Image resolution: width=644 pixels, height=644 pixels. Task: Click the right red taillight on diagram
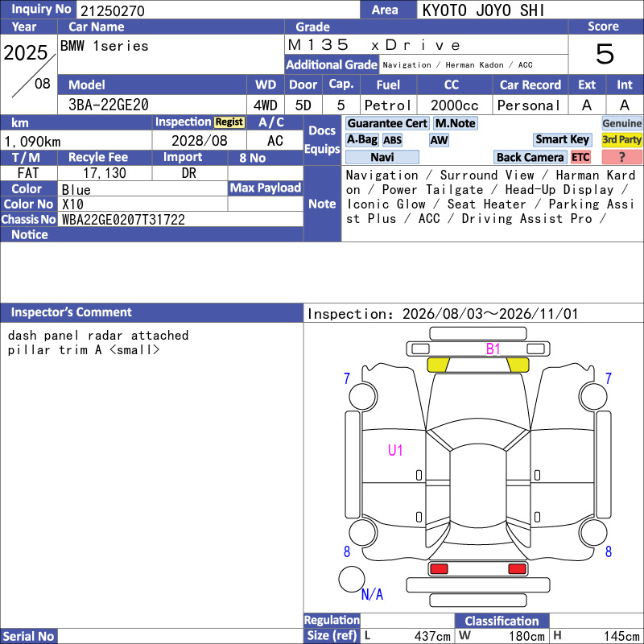pyautogui.click(x=517, y=569)
